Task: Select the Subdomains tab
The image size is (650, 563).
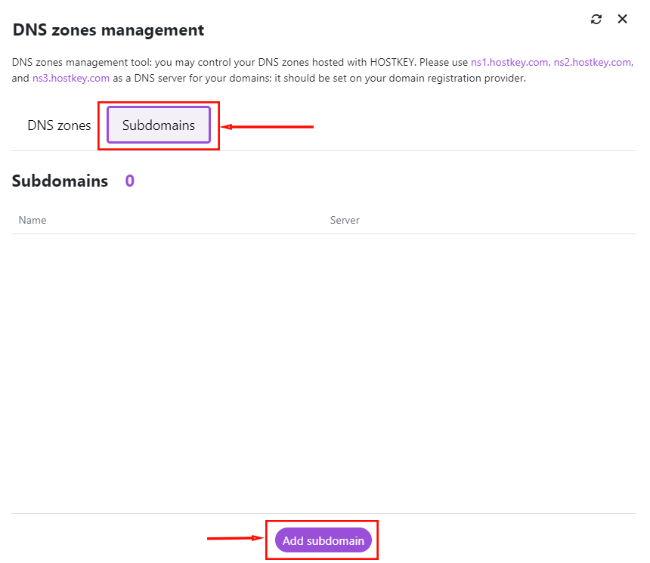Action: pos(158,125)
